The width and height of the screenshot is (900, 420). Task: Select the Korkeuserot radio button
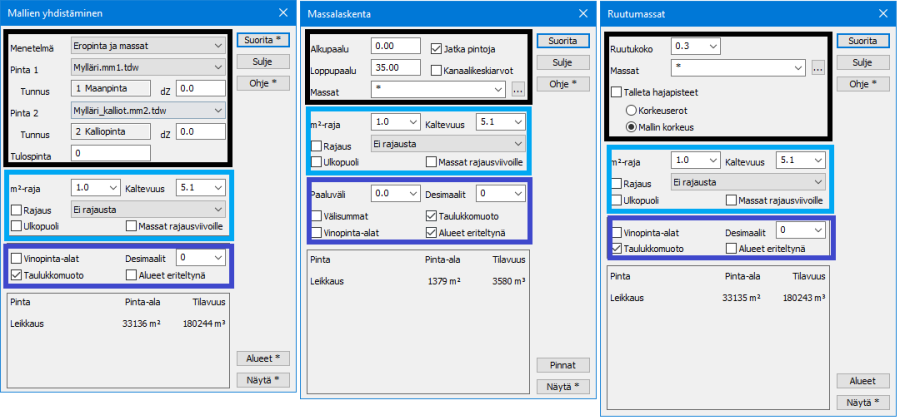631,109
